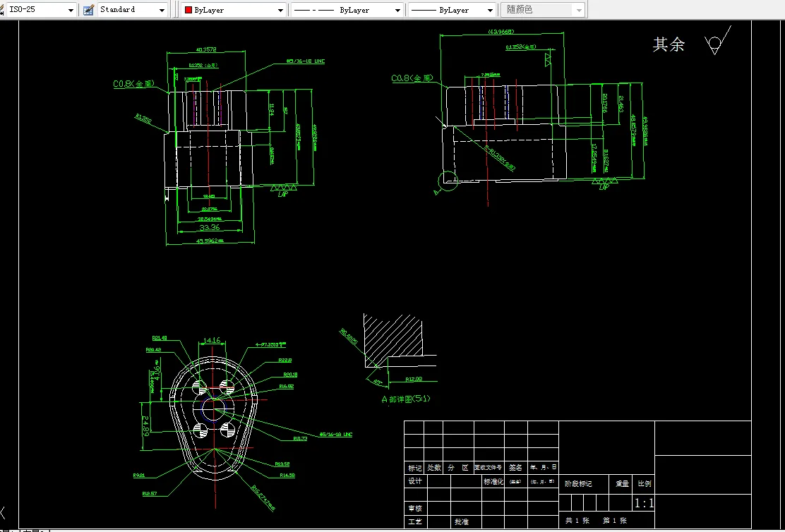The height and width of the screenshot is (532, 785).
Task: Select the R12.08 label in detail view
Action: [x=414, y=379]
